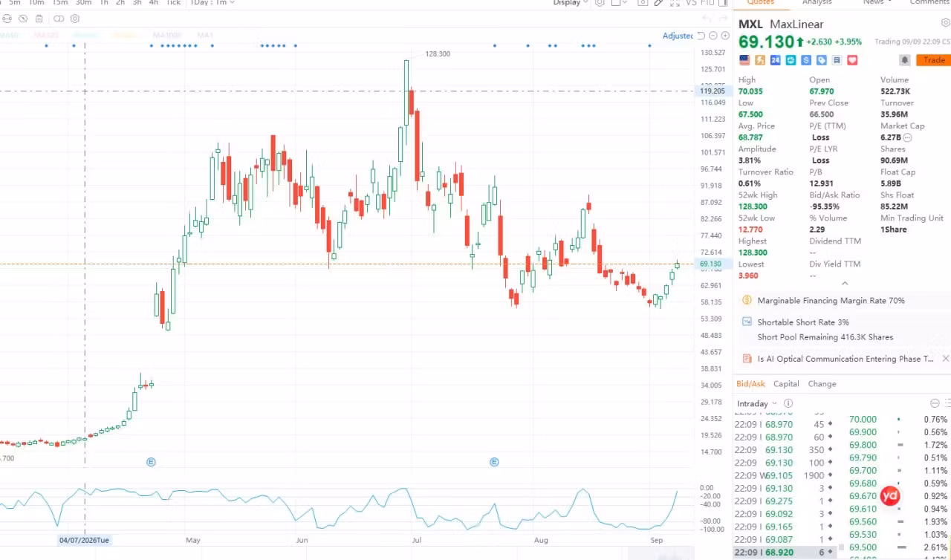Viewport: 951px width, 560px height.
Task: Click the 70.000 ask price level
Action: click(863, 419)
